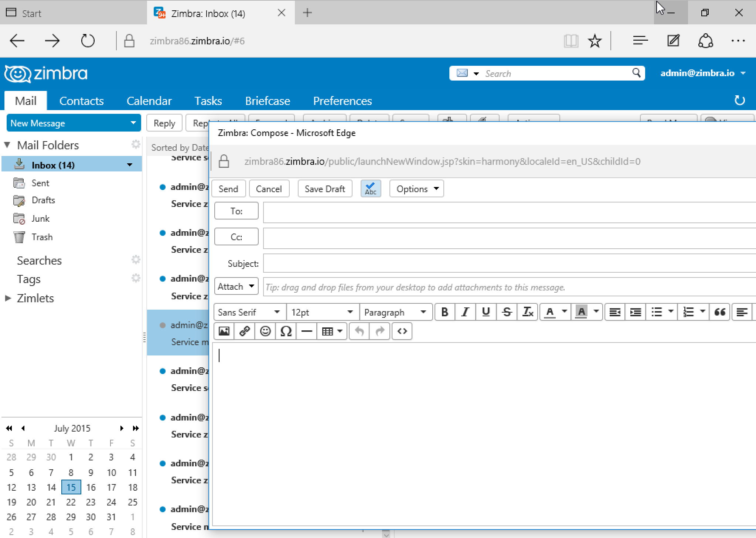Toggle the Spell Check icon

(370, 189)
